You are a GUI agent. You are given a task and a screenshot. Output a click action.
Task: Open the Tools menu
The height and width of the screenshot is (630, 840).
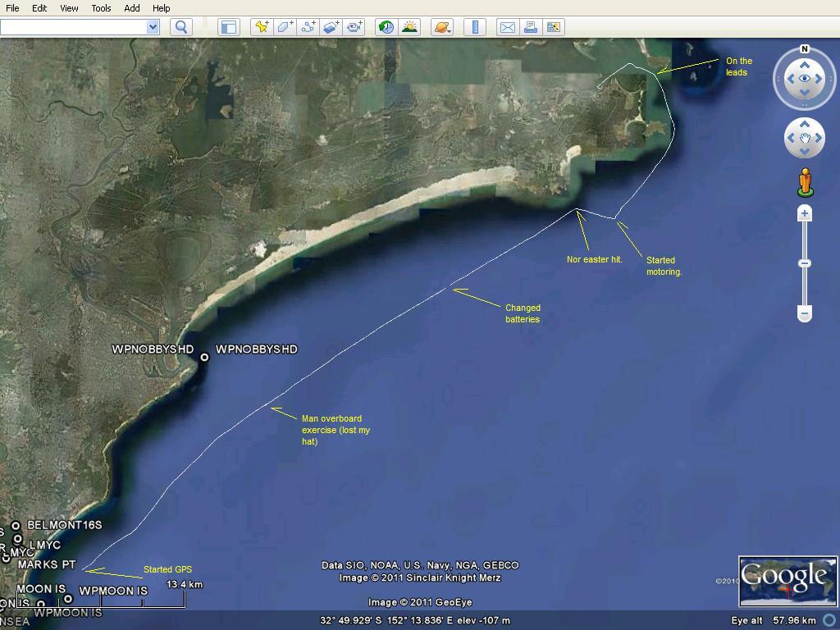[x=101, y=8]
